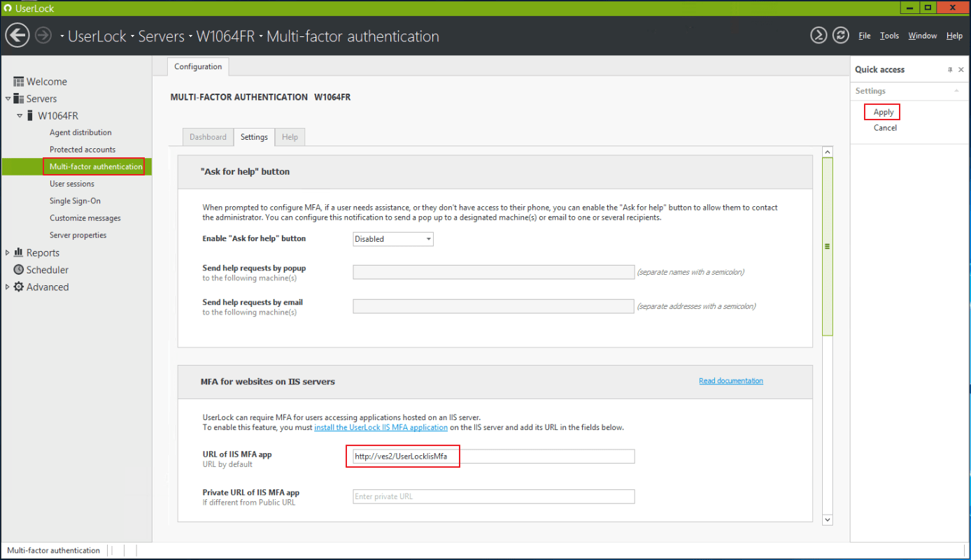This screenshot has width=971, height=560.
Task: Click the Scheduler clock icon
Action: click(19, 270)
